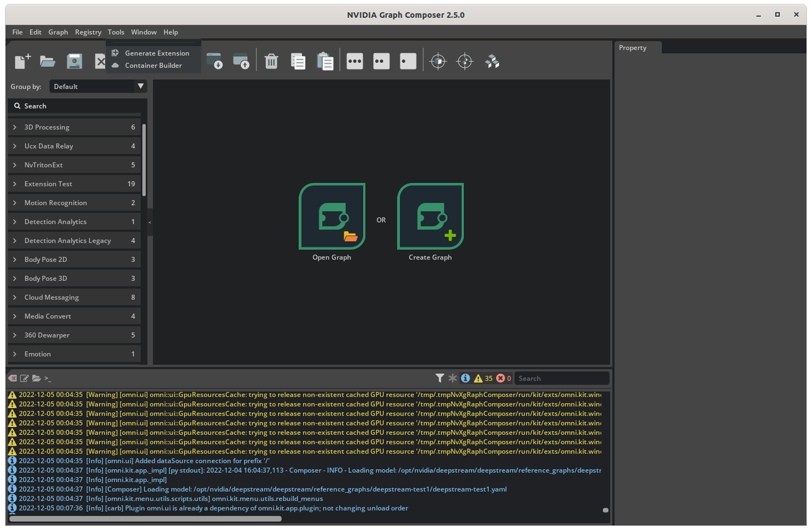Click the console horizontal scrollbar
812x531 pixels.
tap(146, 519)
